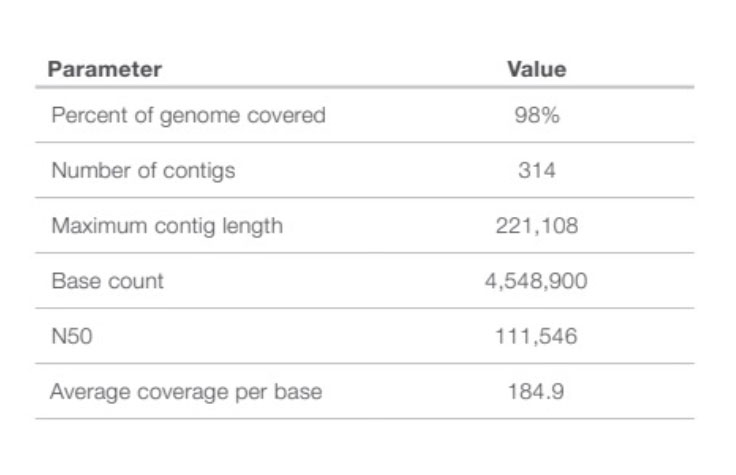
Task: Click the 'Number of contigs' label
Action: click(143, 170)
